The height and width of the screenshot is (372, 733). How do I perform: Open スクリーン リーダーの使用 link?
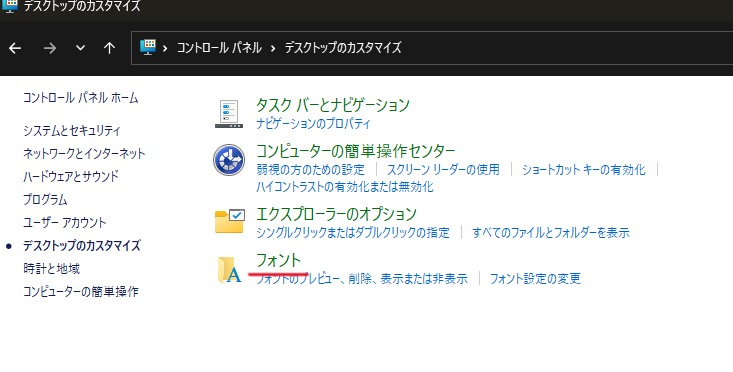(x=443, y=169)
